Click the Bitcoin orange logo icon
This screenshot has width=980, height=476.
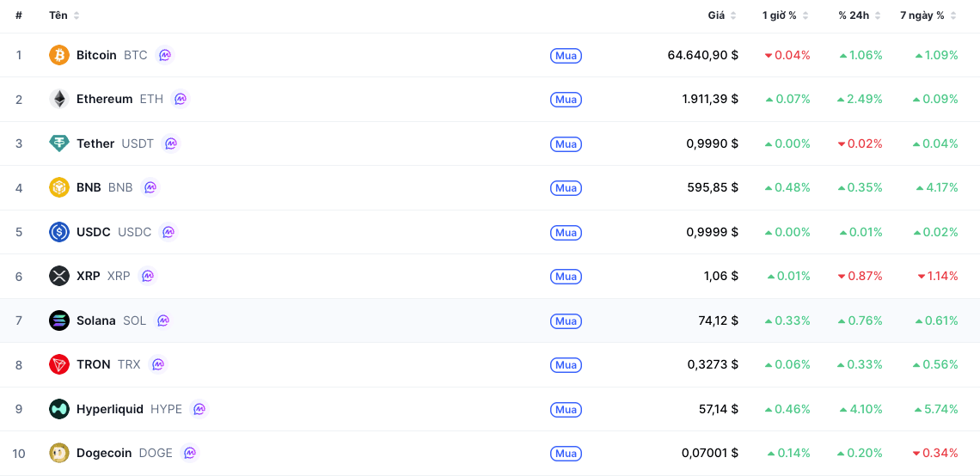(x=59, y=55)
